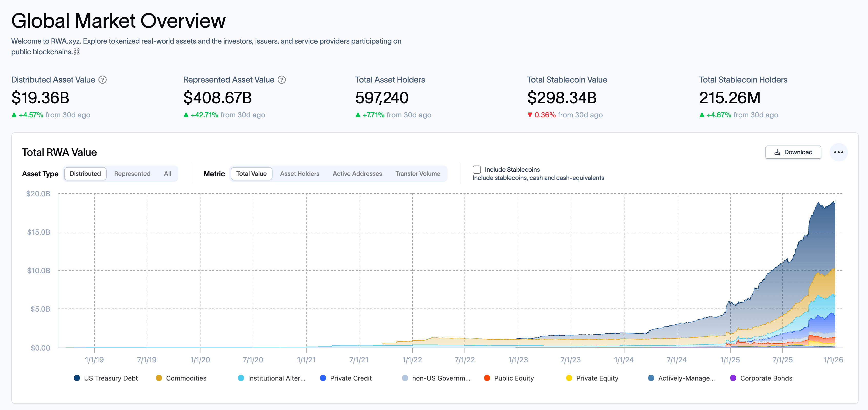
Task: Click the Download button
Action: pos(793,152)
